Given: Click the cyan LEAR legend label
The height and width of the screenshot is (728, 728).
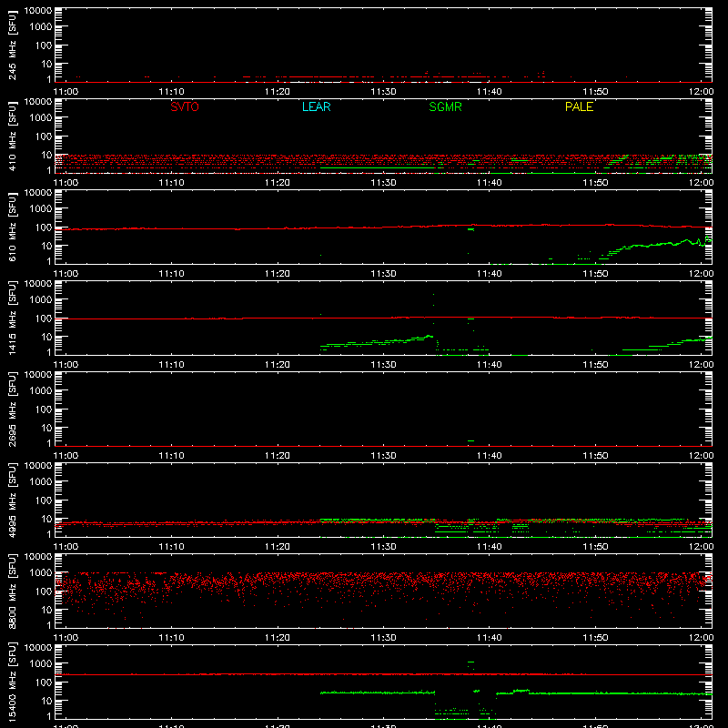Looking at the screenshot, I should [316, 106].
